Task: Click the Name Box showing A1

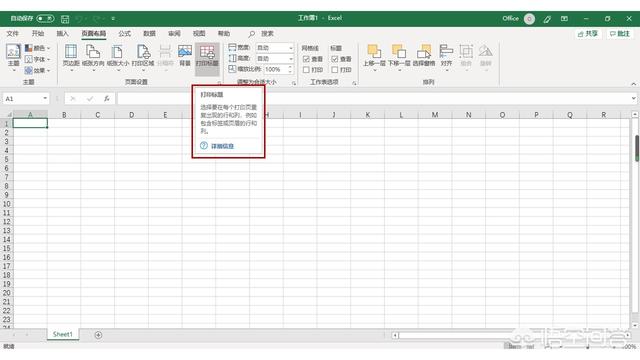Action: coord(22,99)
